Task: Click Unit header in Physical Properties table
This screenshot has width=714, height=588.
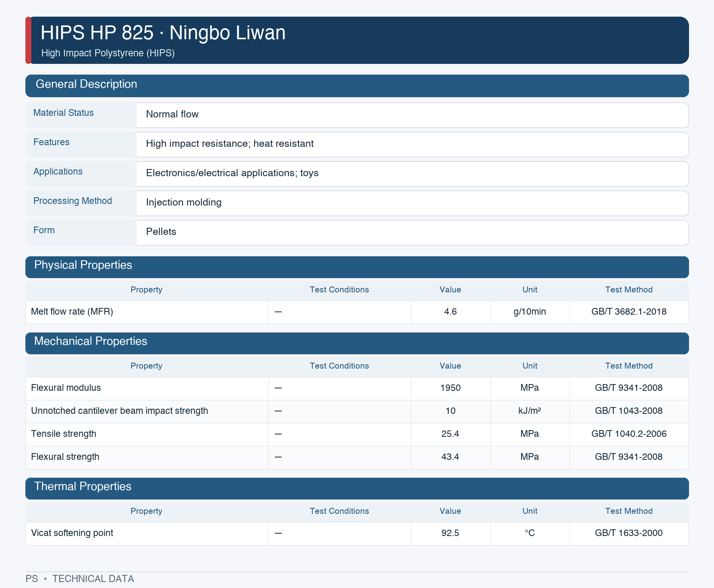Action: [x=530, y=290]
